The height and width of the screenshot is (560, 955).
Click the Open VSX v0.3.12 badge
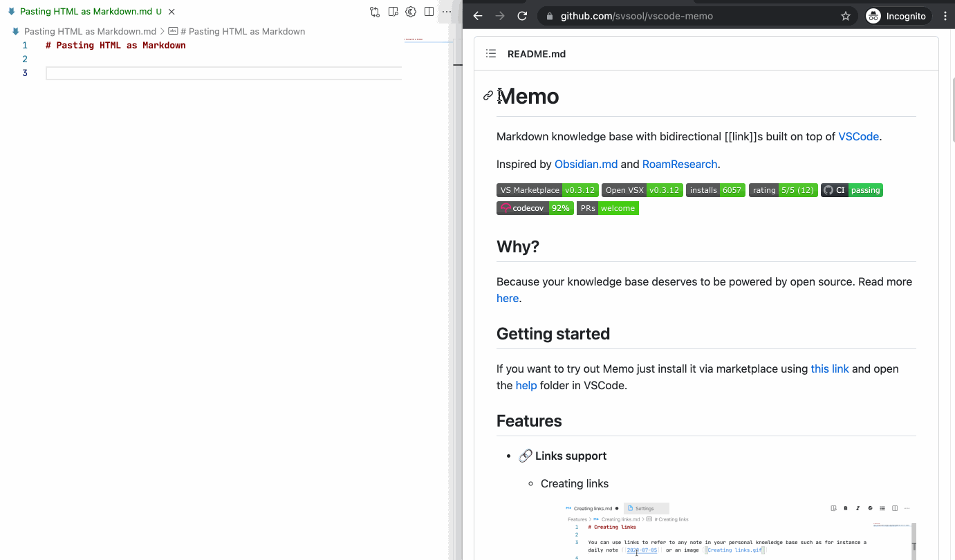642,190
